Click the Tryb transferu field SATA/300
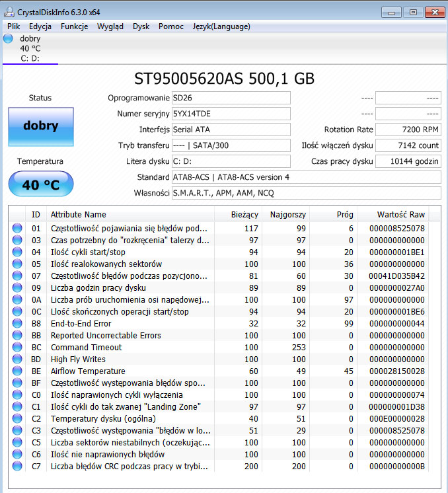The height and width of the screenshot is (493, 448). tap(231, 145)
